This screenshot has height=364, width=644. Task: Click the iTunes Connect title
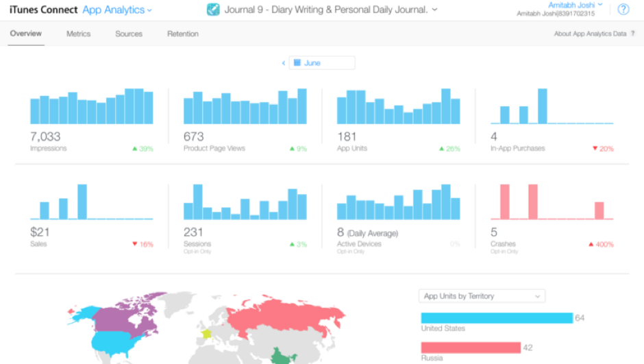[43, 10]
